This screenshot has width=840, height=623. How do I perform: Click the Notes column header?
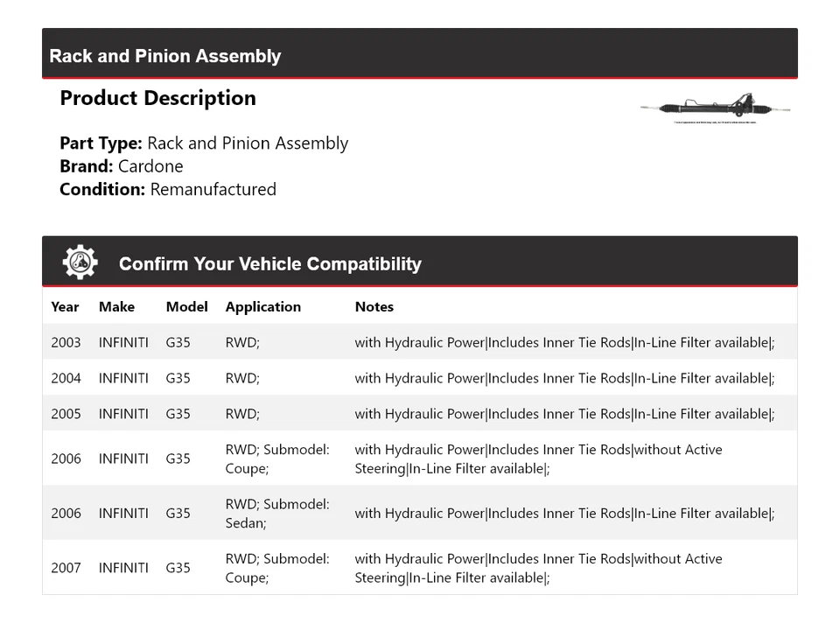pos(374,306)
